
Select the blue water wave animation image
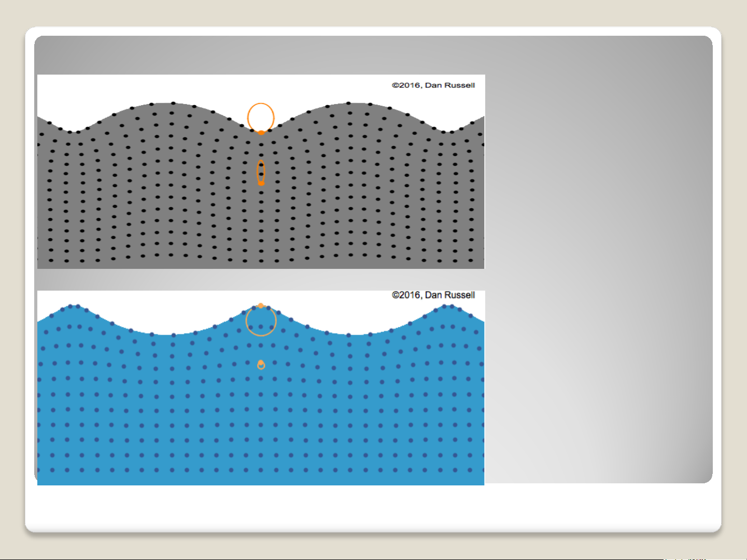click(x=261, y=388)
